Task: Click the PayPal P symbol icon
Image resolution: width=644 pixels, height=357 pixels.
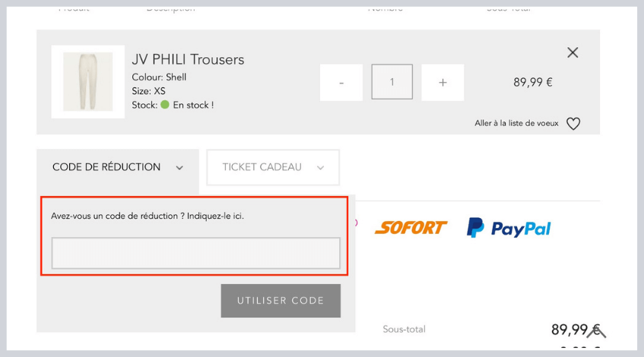Action: (475, 227)
